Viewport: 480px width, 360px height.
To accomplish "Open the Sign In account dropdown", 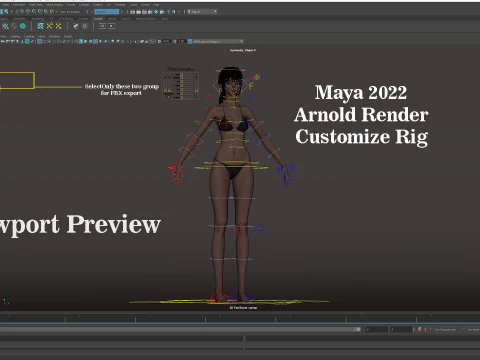I will tap(202, 12).
